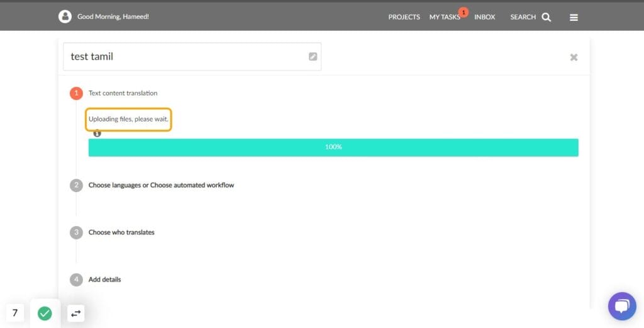Close the project panel with the X icon

(x=574, y=57)
